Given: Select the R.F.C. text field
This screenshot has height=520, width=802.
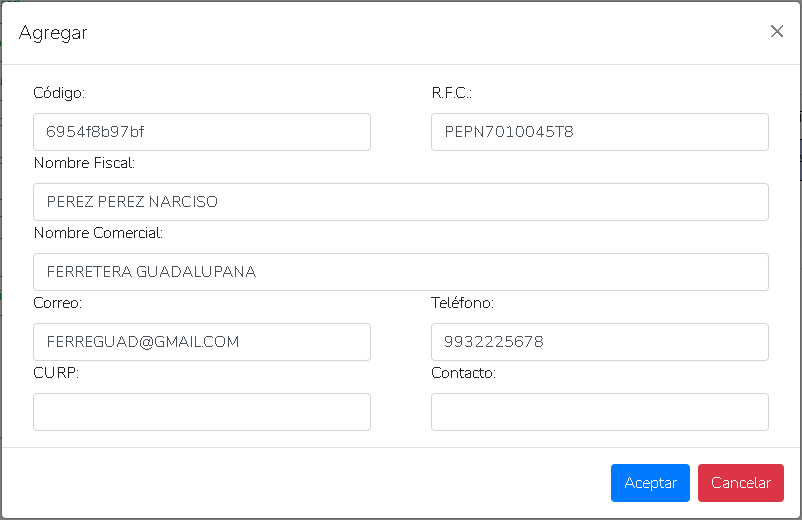Looking at the screenshot, I should point(599,132).
